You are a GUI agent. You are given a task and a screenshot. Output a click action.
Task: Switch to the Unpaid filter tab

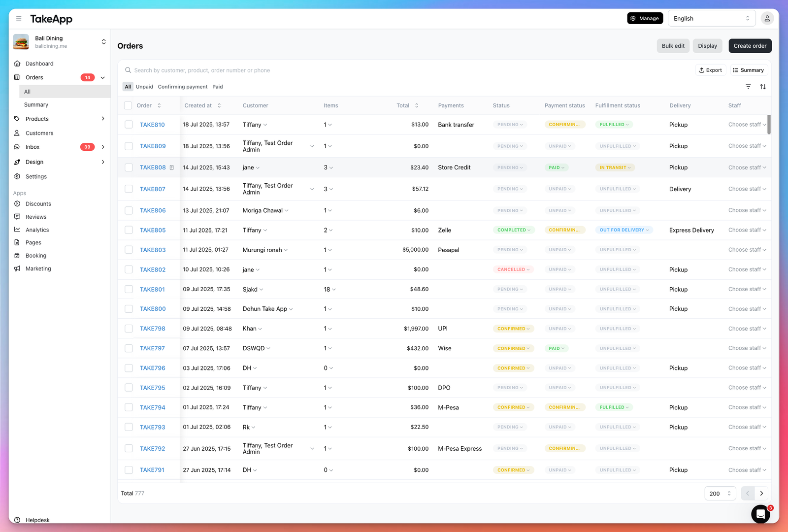(144, 87)
